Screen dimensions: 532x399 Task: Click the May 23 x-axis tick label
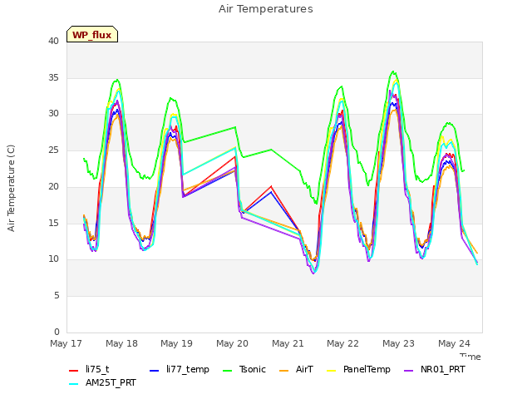point(398,343)
